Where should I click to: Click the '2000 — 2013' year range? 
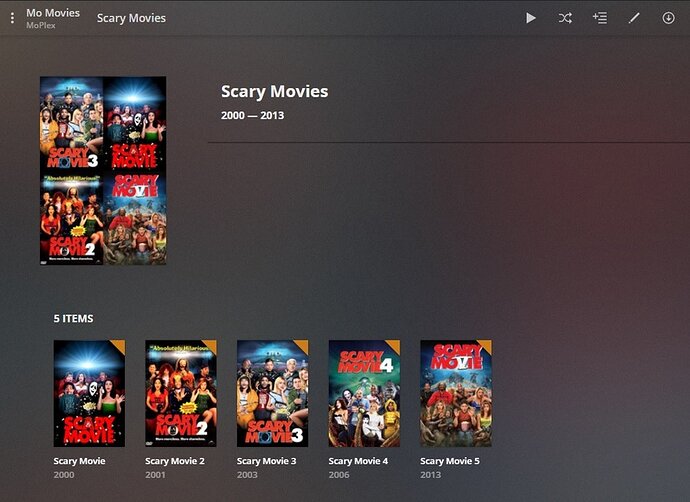[253, 115]
